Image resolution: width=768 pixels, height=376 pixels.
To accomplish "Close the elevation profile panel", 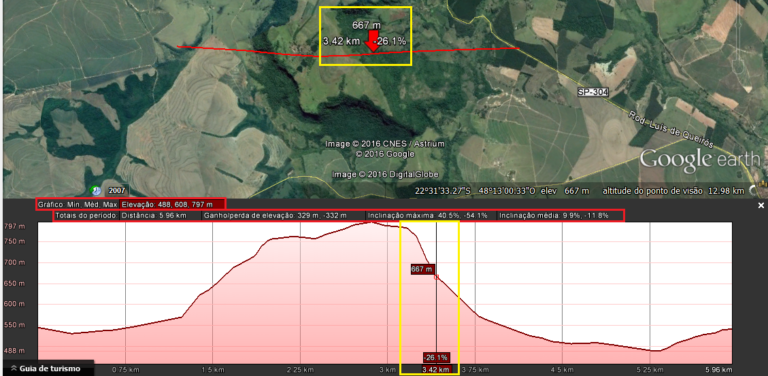I will click(x=761, y=206).
